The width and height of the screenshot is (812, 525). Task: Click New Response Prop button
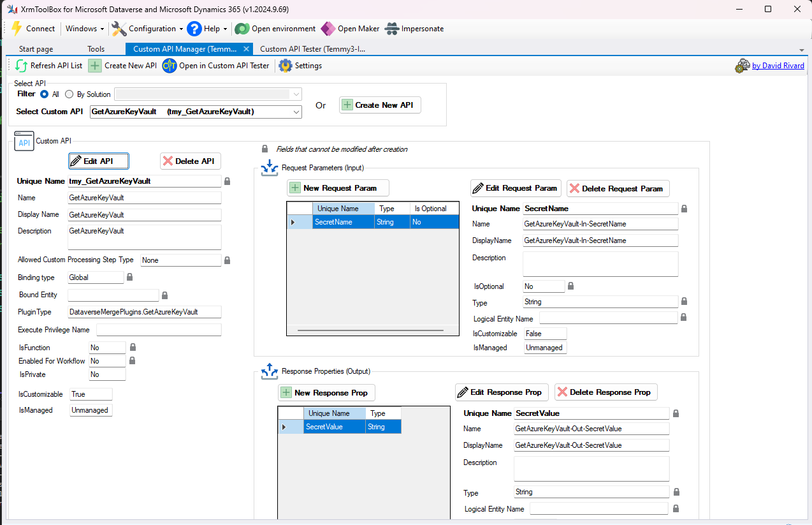[x=327, y=392]
